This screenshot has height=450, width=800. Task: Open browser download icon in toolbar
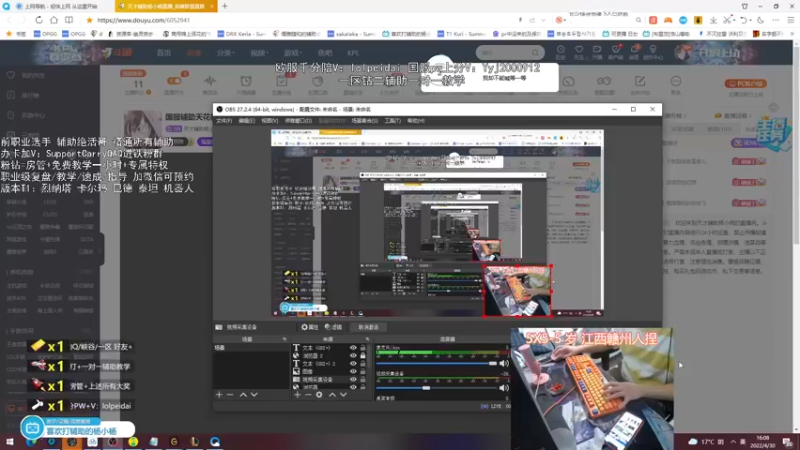coord(713,20)
